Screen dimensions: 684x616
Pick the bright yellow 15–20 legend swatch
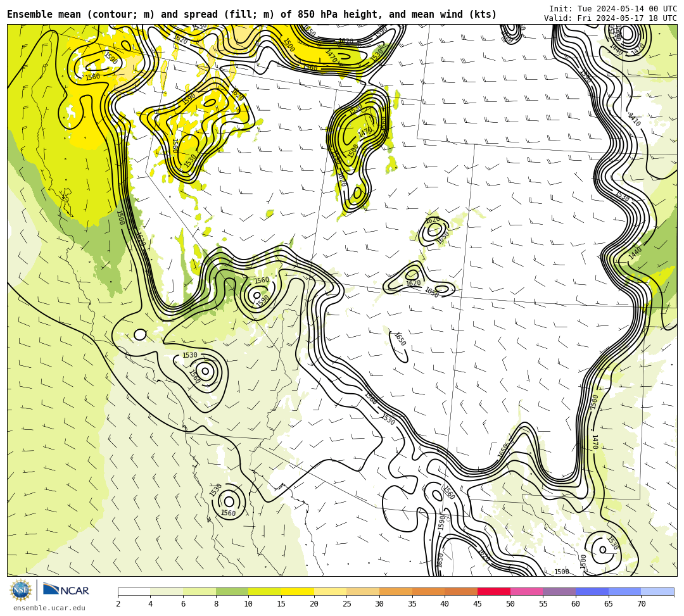(x=298, y=591)
